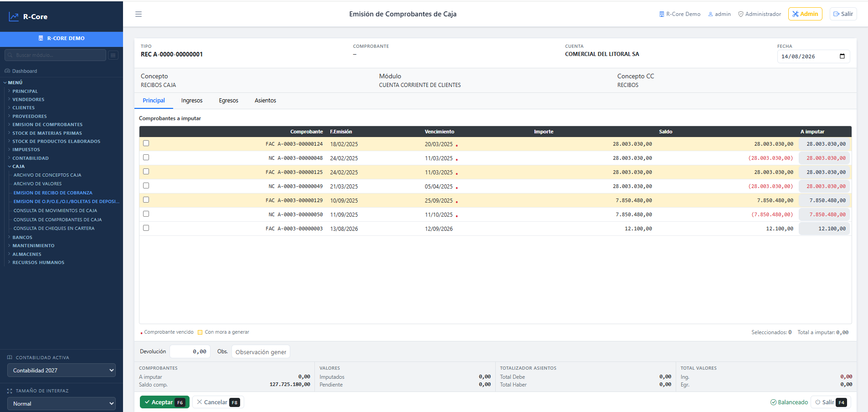868x412 pixels.
Task: Click the Buscar módulo search field
Action: click(55, 55)
